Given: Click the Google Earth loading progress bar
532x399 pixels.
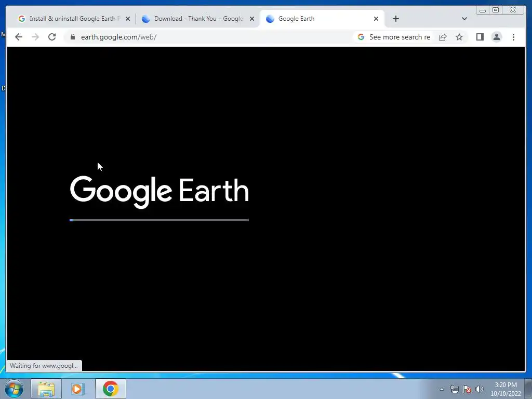Looking at the screenshot, I should (x=159, y=220).
